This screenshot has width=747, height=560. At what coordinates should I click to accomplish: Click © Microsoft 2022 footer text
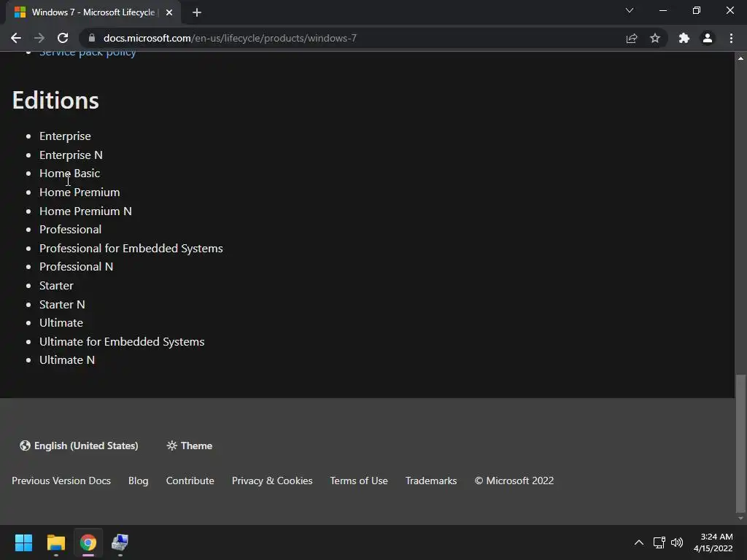pos(514,481)
